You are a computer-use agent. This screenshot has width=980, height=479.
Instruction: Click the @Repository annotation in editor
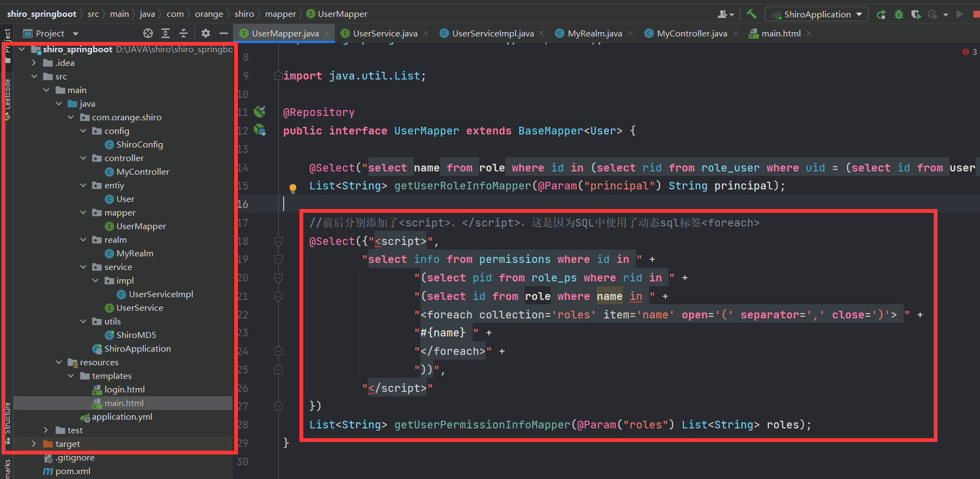click(x=318, y=112)
